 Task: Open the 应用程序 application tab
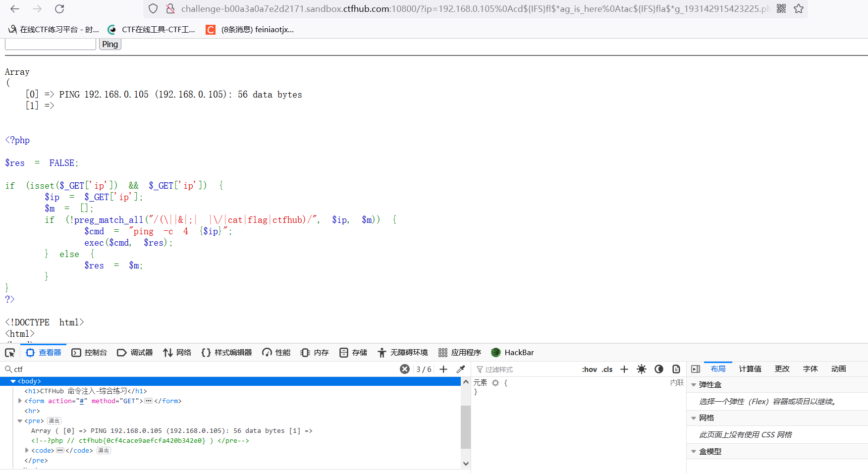click(460, 353)
